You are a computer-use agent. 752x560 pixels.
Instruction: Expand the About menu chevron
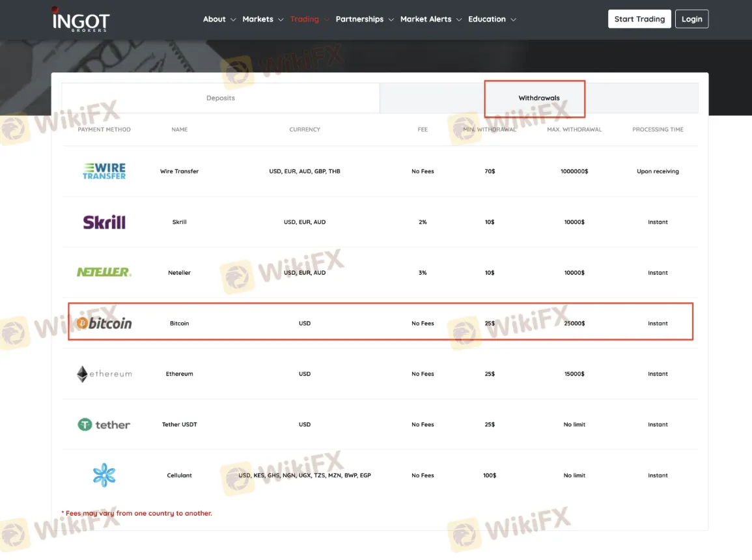[x=233, y=20]
